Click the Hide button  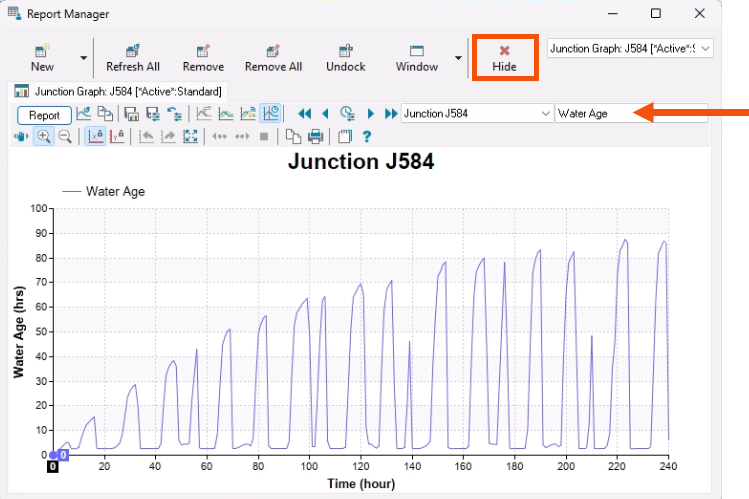point(505,57)
